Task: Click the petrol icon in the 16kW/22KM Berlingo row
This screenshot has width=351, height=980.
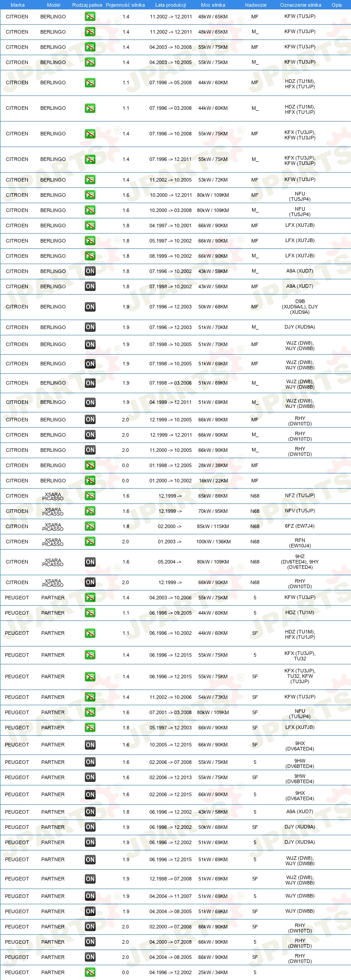Action: click(90, 481)
